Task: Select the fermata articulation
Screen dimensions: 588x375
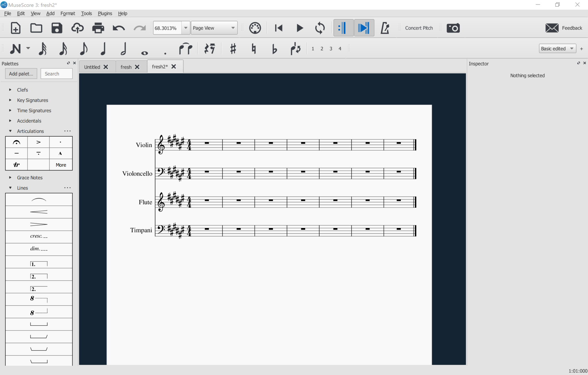Action: pyautogui.click(x=16, y=142)
